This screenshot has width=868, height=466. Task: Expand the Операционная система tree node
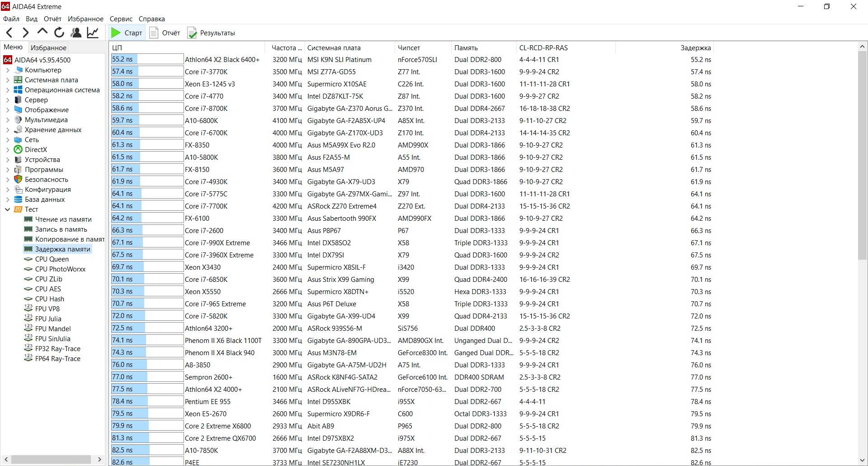point(7,90)
